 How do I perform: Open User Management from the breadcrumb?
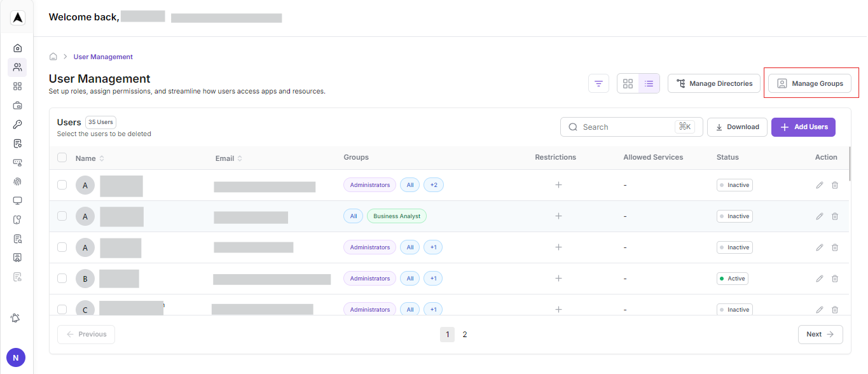(x=102, y=57)
